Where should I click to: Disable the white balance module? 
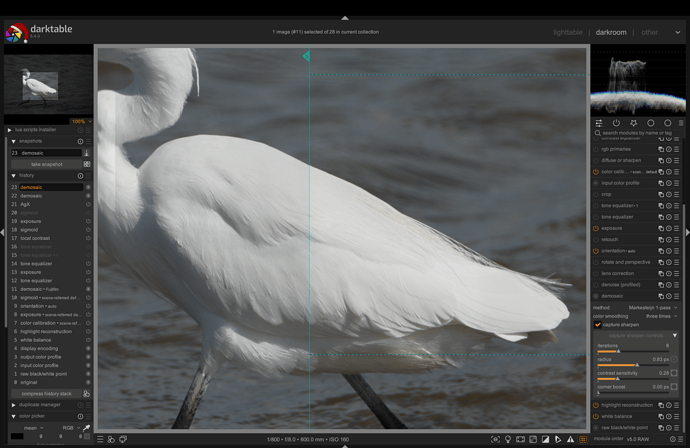pyautogui.click(x=596, y=416)
